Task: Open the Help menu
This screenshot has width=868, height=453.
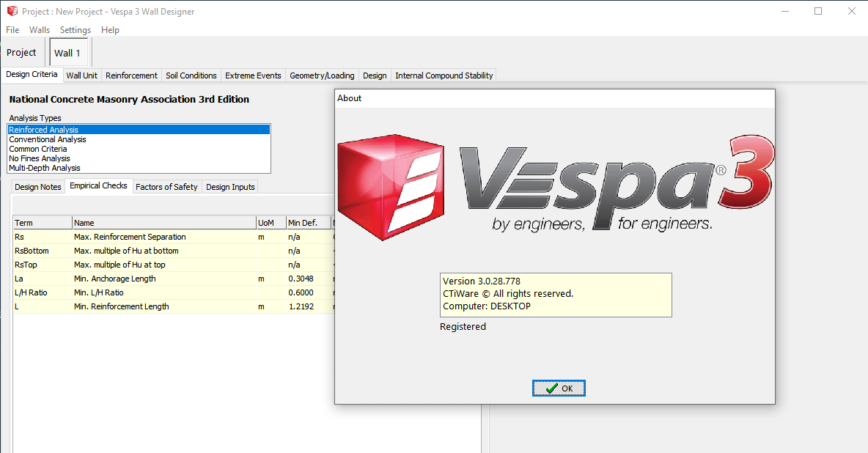Action: (x=110, y=30)
